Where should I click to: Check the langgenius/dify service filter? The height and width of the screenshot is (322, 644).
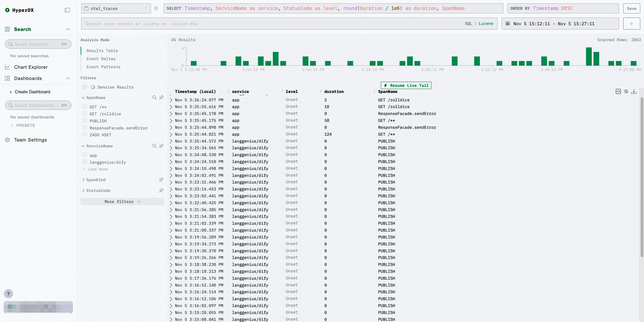[x=85, y=162]
